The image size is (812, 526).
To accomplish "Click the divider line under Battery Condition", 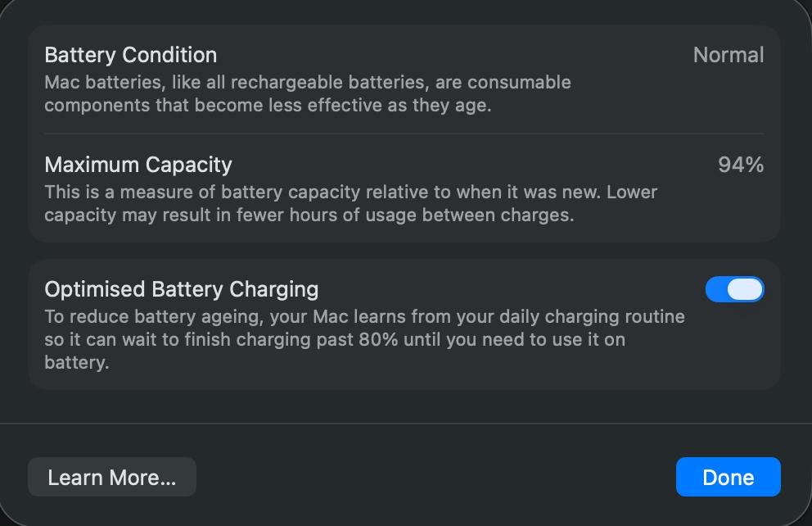I will [404, 134].
